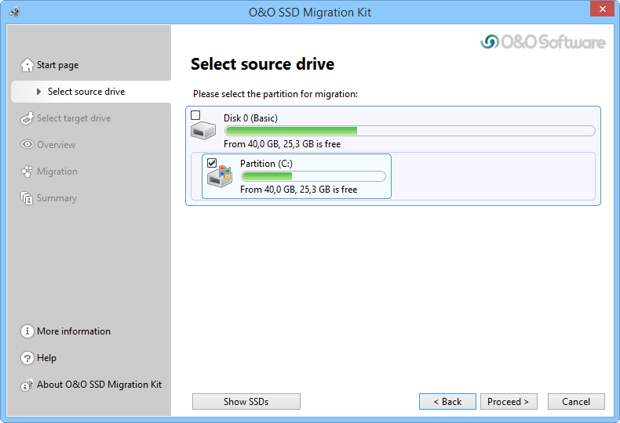Screen dimensions: 620x423
Task: Click the About O&O SSD Migration Kit icon
Action: click(27, 385)
